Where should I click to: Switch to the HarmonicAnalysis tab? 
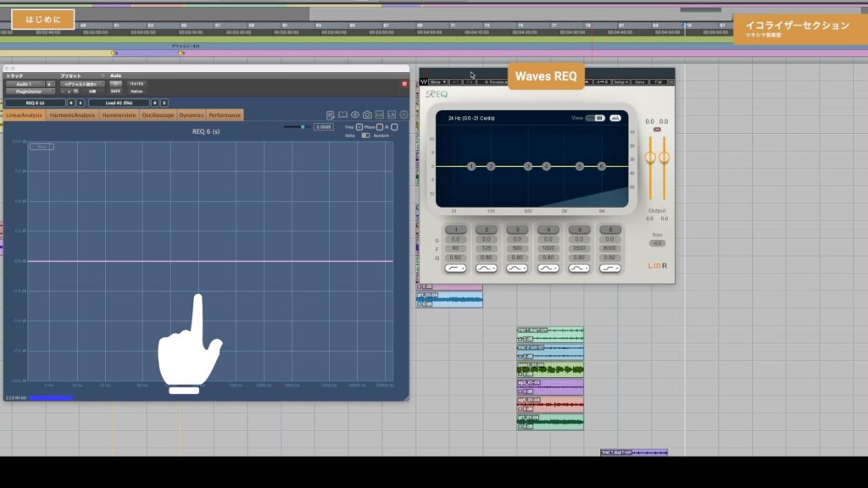coord(72,115)
